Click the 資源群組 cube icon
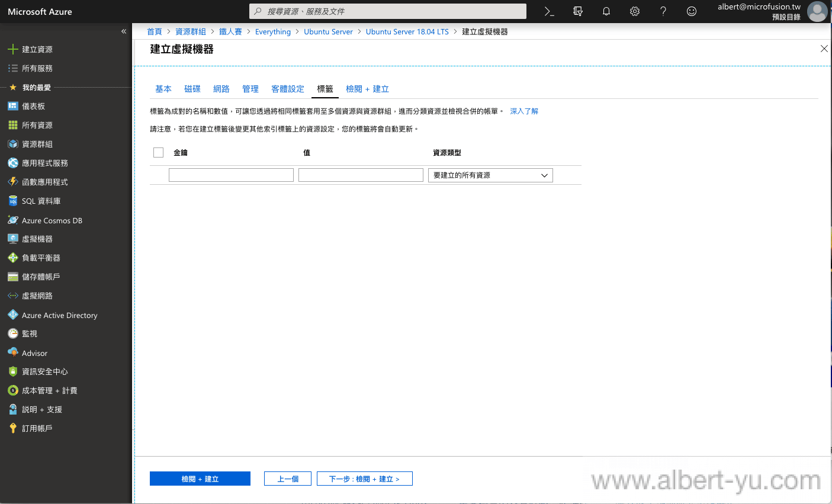The height and width of the screenshot is (504, 832). [x=13, y=144]
